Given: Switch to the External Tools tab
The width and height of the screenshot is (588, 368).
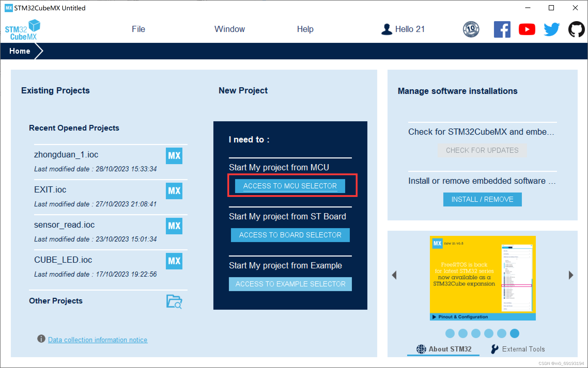Looking at the screenshot, I should coord(518,349).
